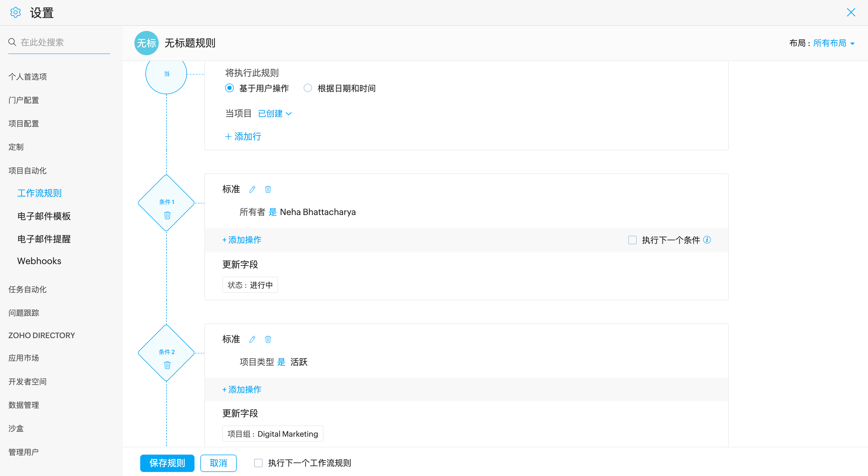Go to Webhooks sidebar item
868x476 pixels.
pyautogui.click(x=39, y=261)
